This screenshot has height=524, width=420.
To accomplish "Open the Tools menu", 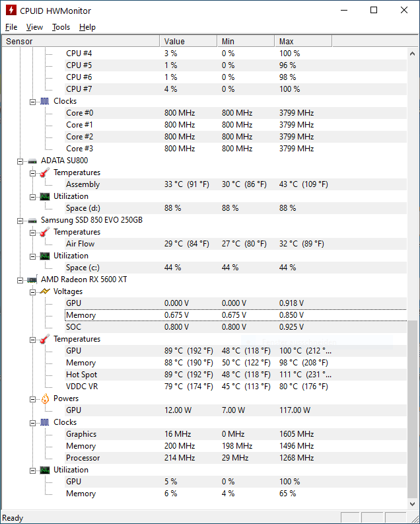I will point(61,27).
